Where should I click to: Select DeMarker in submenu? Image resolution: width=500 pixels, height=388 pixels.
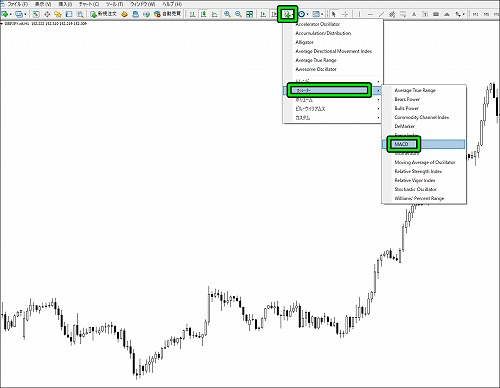(424, 126)
